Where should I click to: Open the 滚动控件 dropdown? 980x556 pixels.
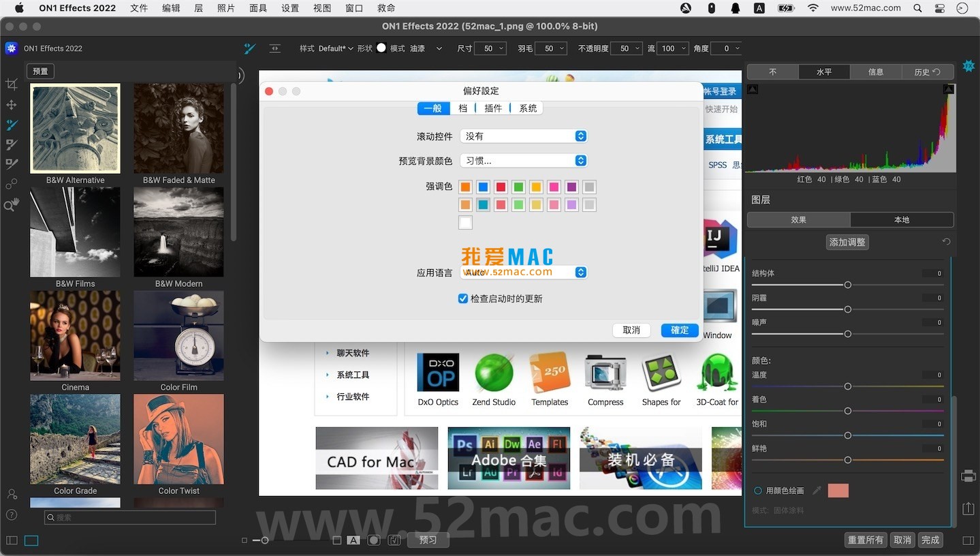[524, 136]
